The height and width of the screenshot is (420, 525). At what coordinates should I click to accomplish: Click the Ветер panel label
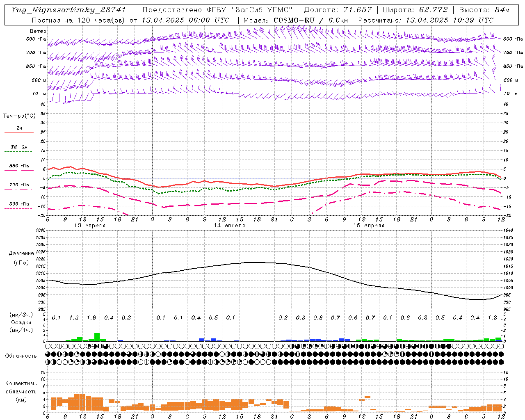[38, 31]
